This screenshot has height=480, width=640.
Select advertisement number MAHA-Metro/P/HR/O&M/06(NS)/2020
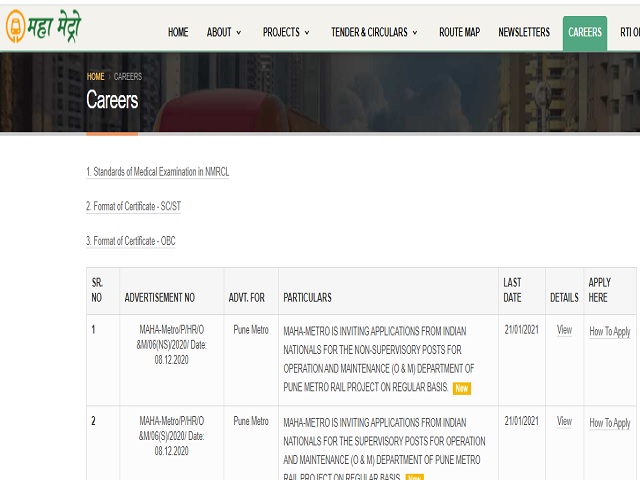pyautogui.click(x=171, y=344)
